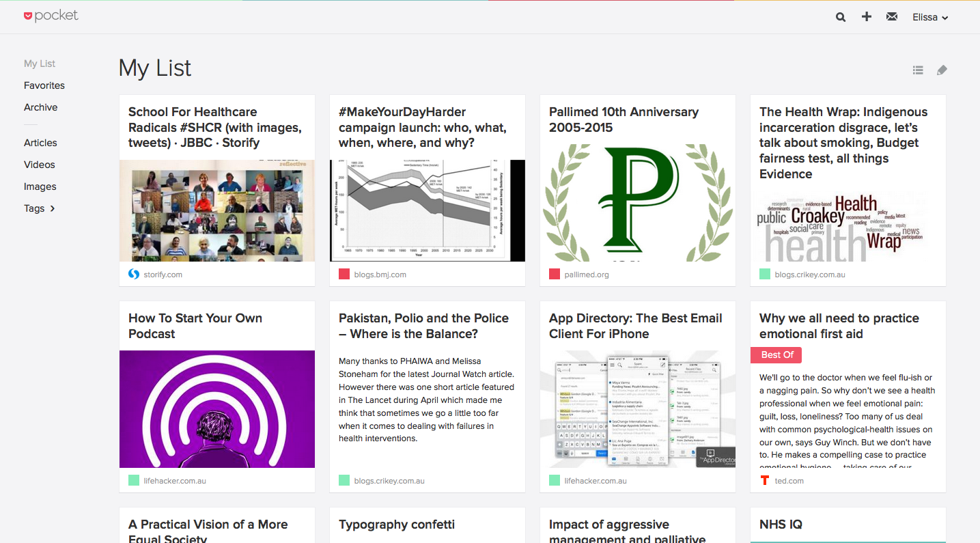Screen dimensions: 980x543
Task: Open the inbox envelope icon
Action: point(892,17)
